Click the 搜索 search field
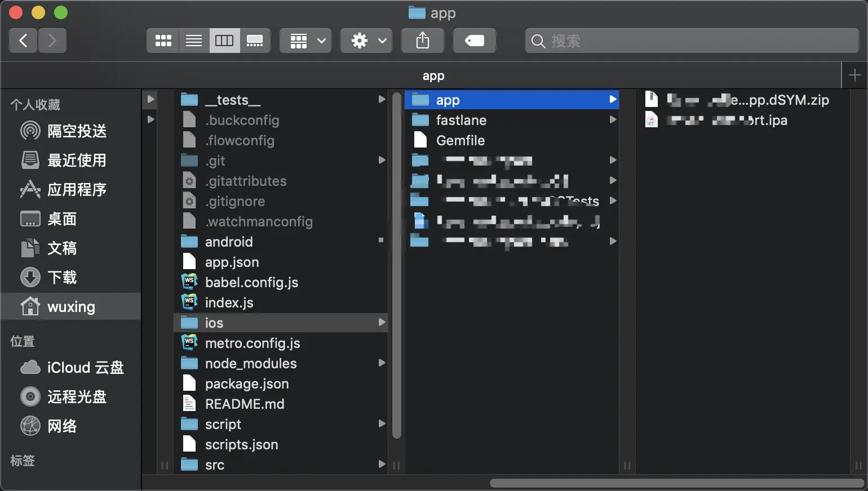The image size is (868, 491). (692, 41)
